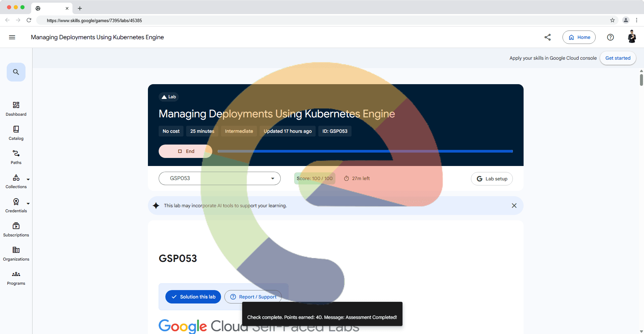Viewport: 644px width, 334px height.
Task: Reload the page in browser
Action: click(x=29, y=20)
